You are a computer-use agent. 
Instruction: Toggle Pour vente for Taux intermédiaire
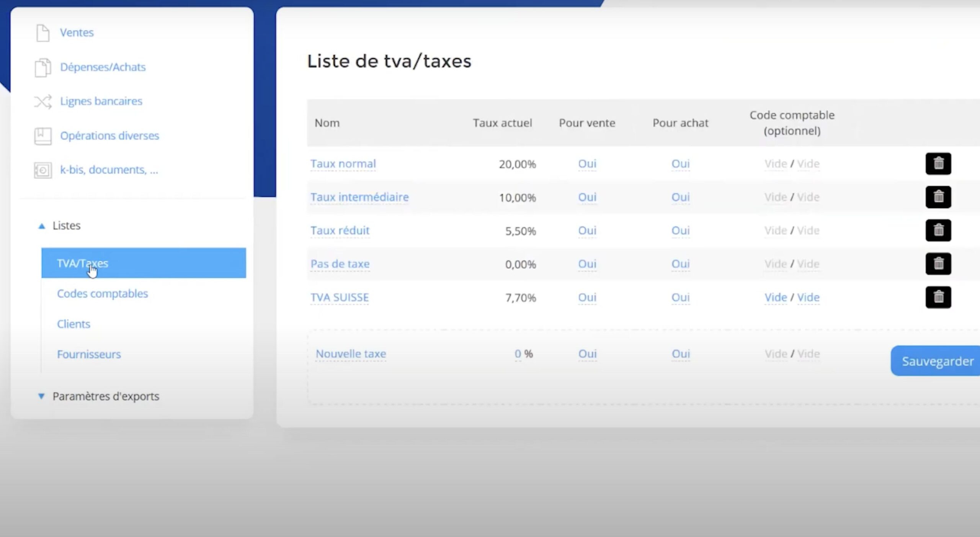(587, 197)
